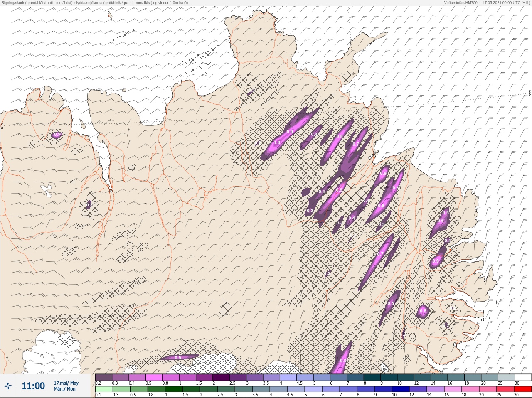This screenshot has width=532, height=398.
Task: Select white upper legend swatch above 30
Action: [x=523, y=377]
